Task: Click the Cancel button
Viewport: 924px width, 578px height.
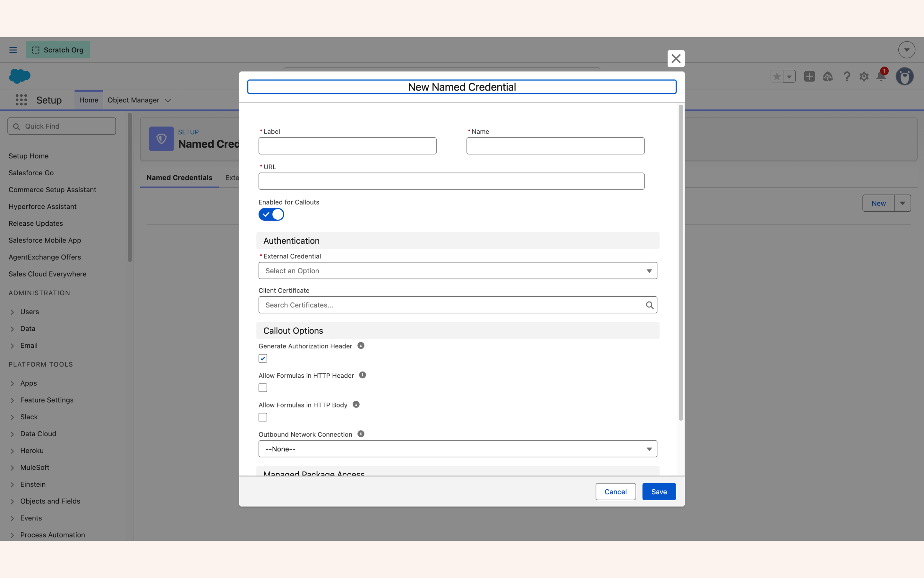Action: click(615, 492)
